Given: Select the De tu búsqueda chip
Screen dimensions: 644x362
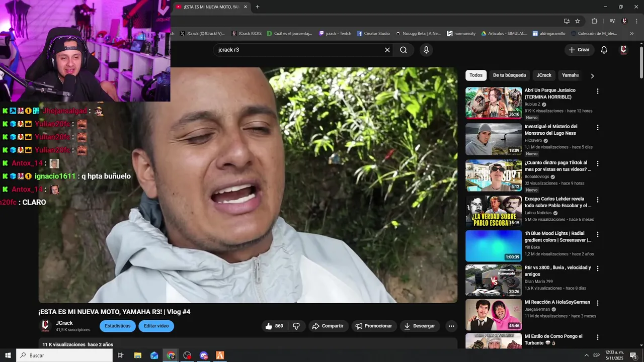Looking at the screenshot, I should 509,75.
